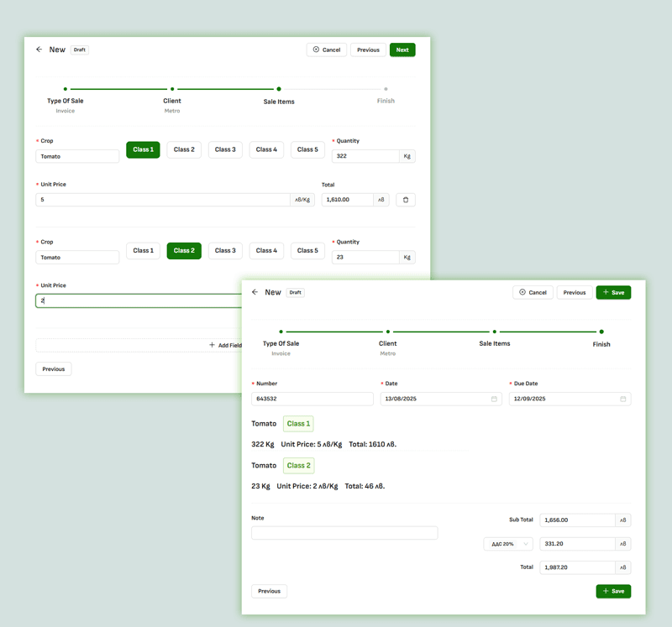Open the ААС 20% tax dropdown
Viewport: 672px width, 627px height.
[x=507, y=543]
